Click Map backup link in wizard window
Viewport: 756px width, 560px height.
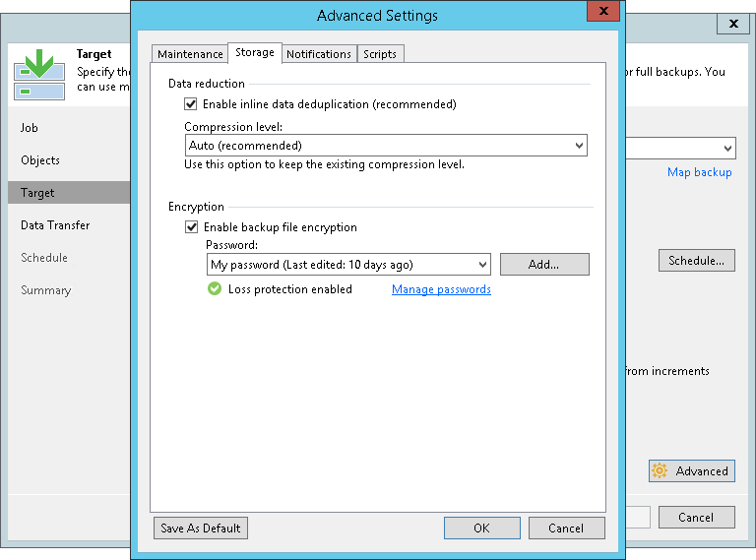click(x=699, y=172)
